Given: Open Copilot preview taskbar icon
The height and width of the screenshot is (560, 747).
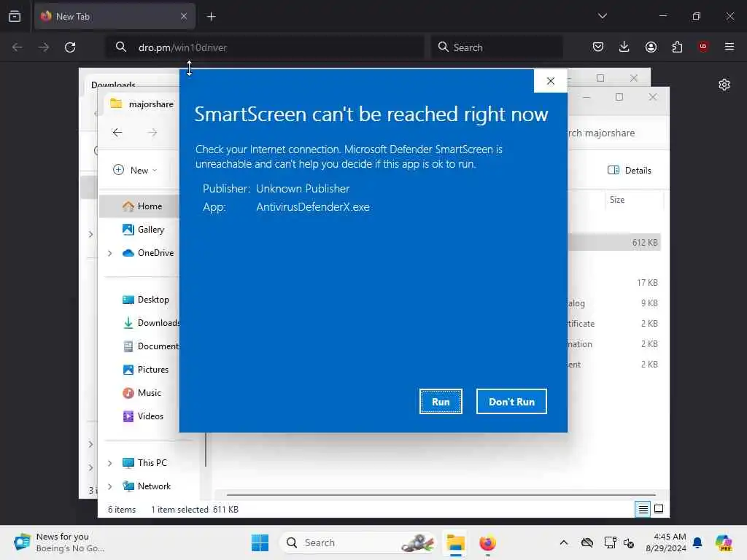Looking at the screenshot, I should click(724, 542).
